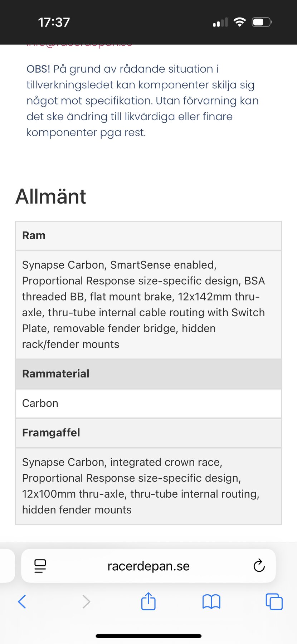
Task: Tap the Allmänt section heading
Action: tap(51, 196)
